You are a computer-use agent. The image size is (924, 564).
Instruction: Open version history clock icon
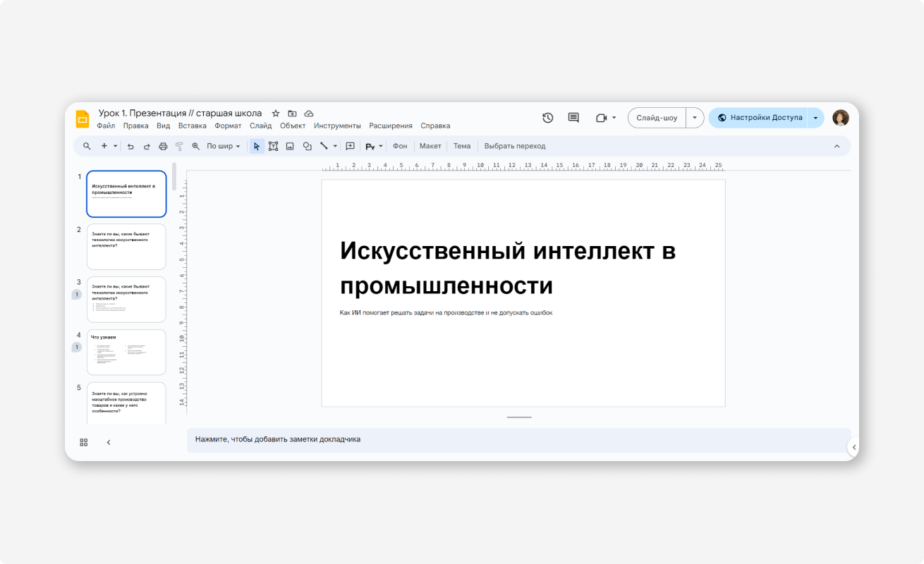pyautogui.click(x=547, y=118)
